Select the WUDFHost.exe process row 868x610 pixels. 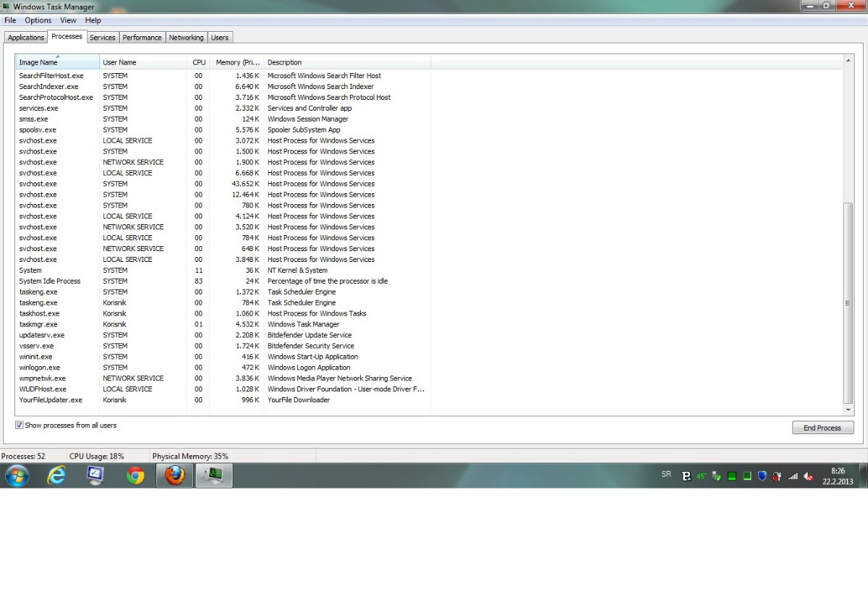click(x=223, y=389)
